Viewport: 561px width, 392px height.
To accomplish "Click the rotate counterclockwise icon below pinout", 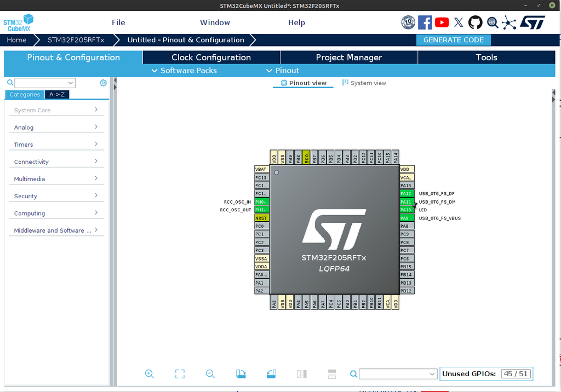I will pos(271,374).
